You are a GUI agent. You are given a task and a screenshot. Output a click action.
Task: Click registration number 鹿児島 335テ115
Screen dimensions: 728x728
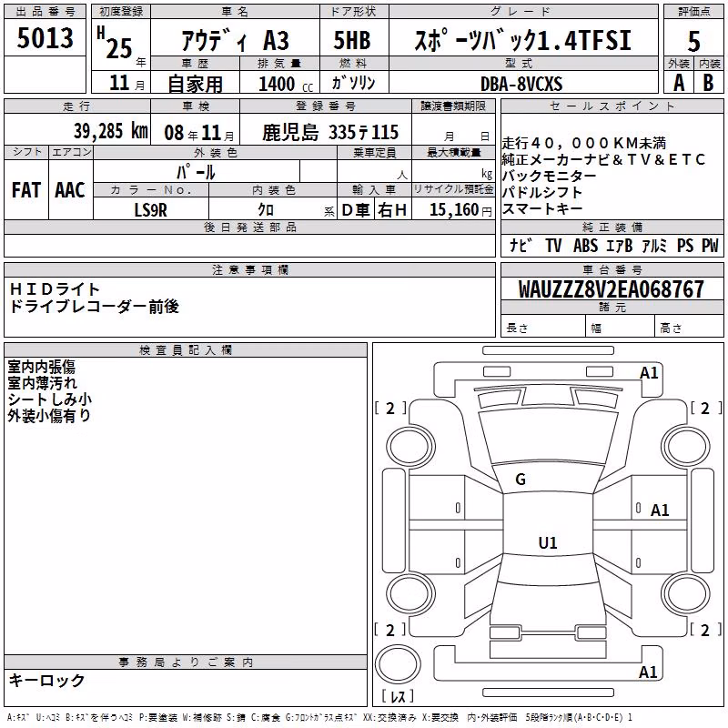click(x=330, y=133)
